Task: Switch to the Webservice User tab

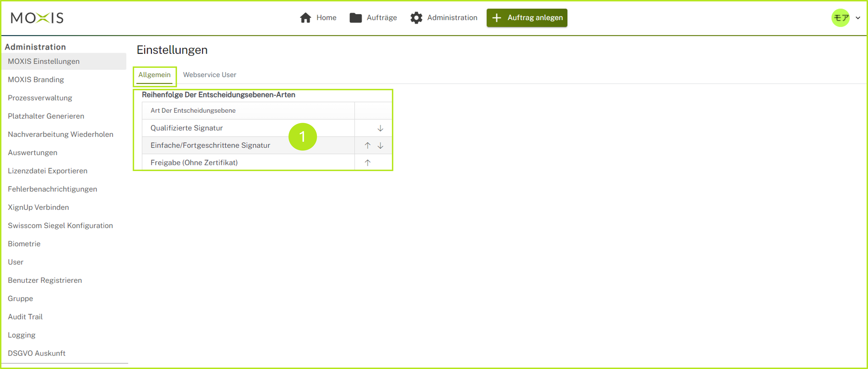Action: point(209,75)
